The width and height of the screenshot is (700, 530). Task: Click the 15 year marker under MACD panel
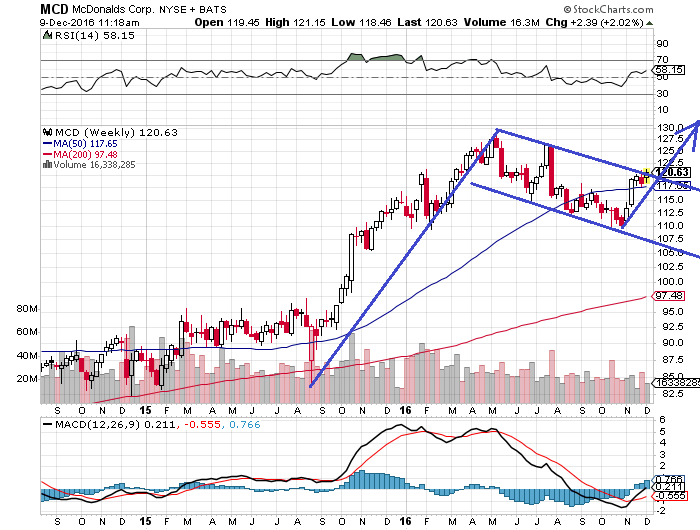(145, 521)
